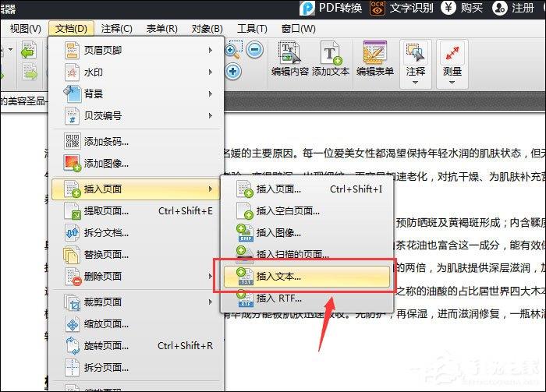Expand the 背景 submenu arrow
Screen dimensions: 546x392
pos(211,94)
